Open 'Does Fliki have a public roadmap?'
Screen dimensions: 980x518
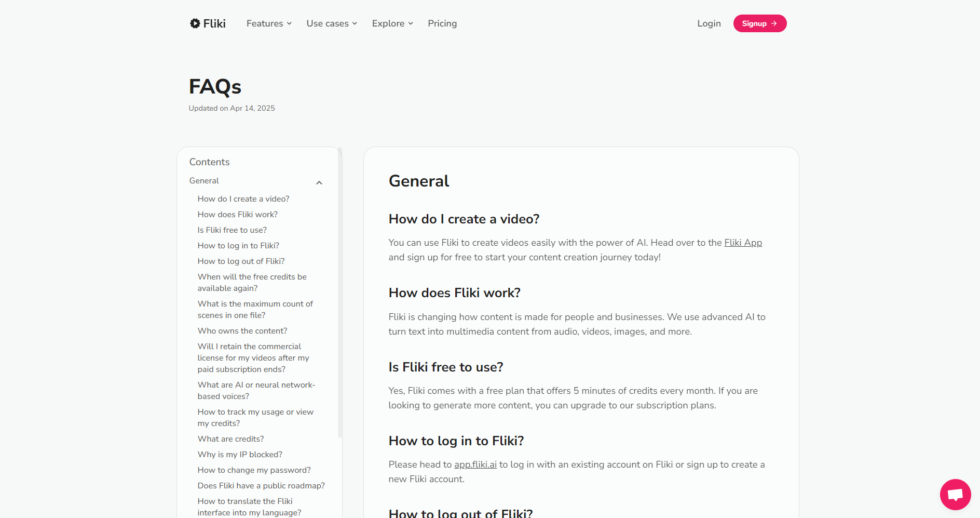tap(261, 486)
